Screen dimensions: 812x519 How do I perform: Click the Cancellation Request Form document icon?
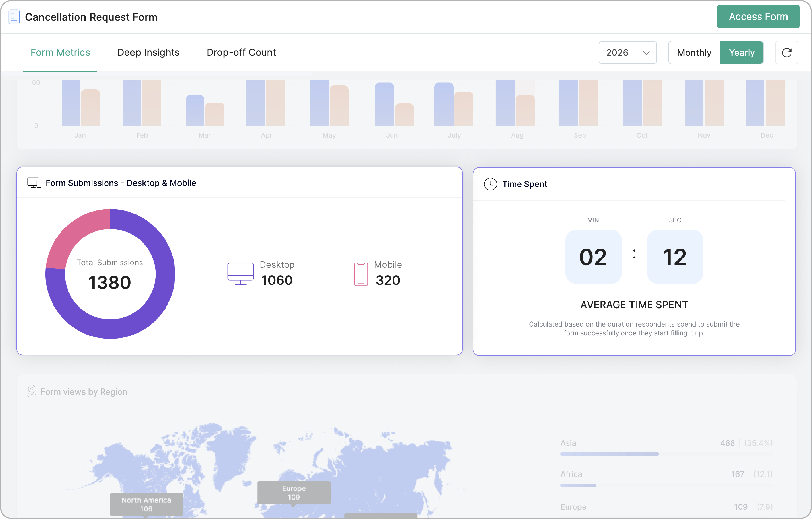pyautogui.click(x=14, y=17)
